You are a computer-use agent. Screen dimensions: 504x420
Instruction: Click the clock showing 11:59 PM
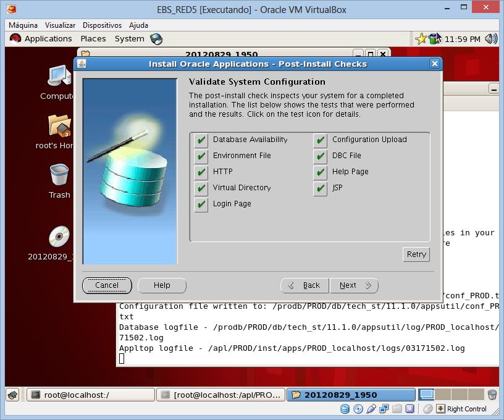(x=462, y=39)
